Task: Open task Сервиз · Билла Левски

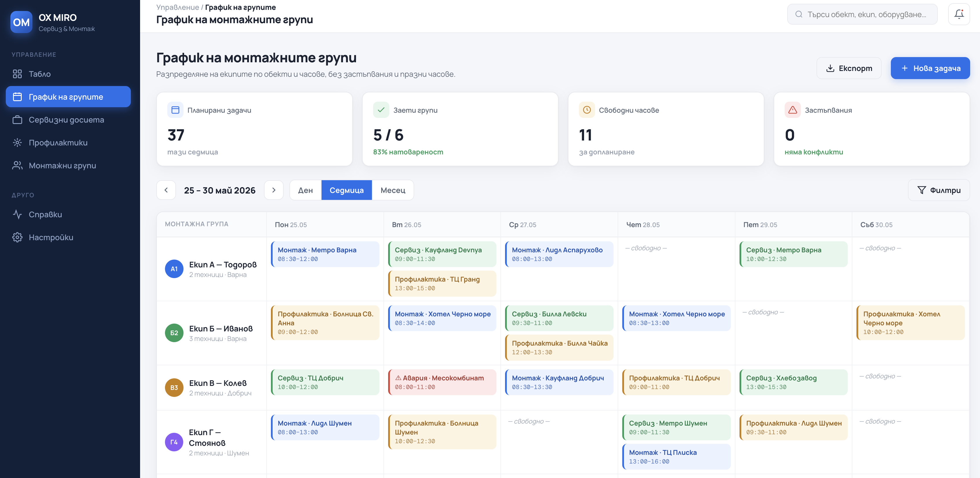Action: [x=559, y=318]
